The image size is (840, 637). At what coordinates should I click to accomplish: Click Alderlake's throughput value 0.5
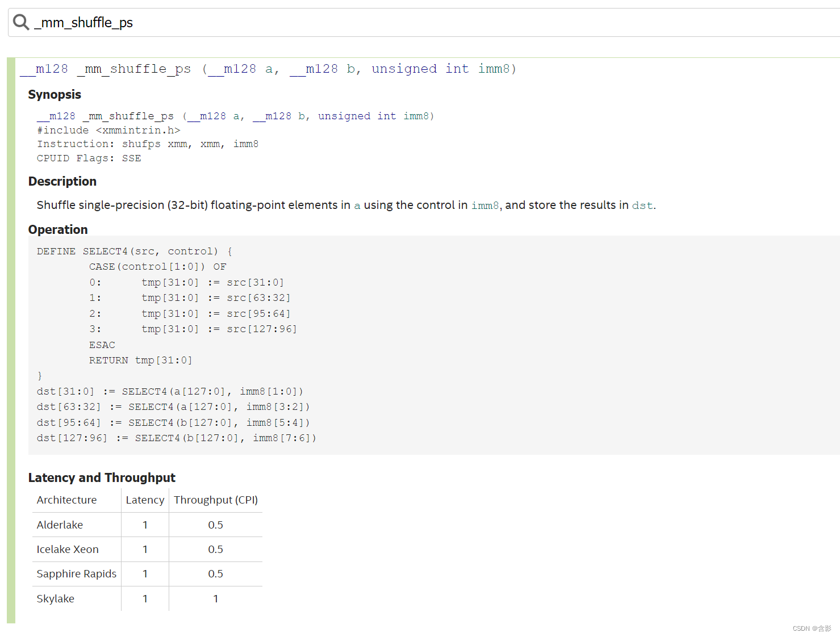(x=216, y=525)
